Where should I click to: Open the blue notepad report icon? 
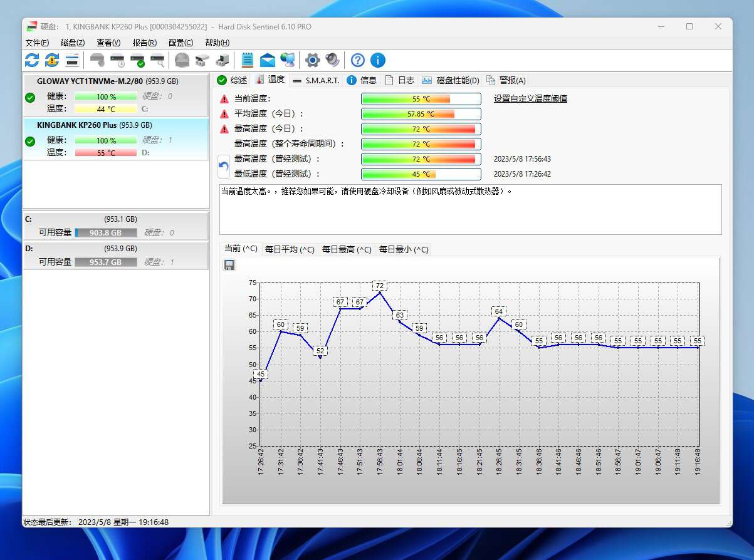(x=248, y=60)
